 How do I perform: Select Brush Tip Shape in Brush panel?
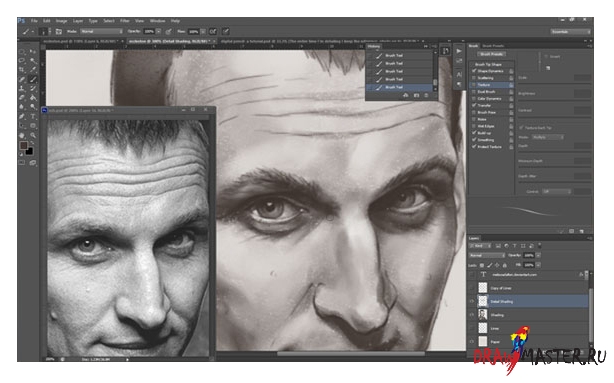pos(488,64)
